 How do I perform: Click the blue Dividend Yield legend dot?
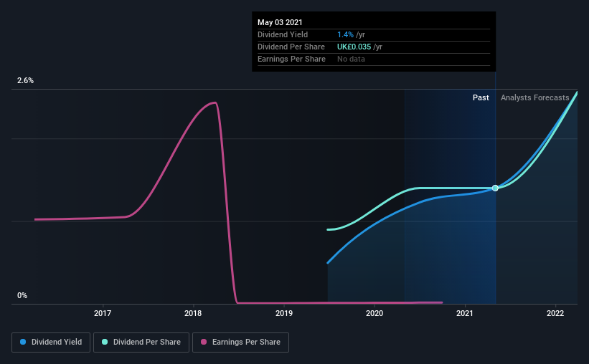click(23, 342)
